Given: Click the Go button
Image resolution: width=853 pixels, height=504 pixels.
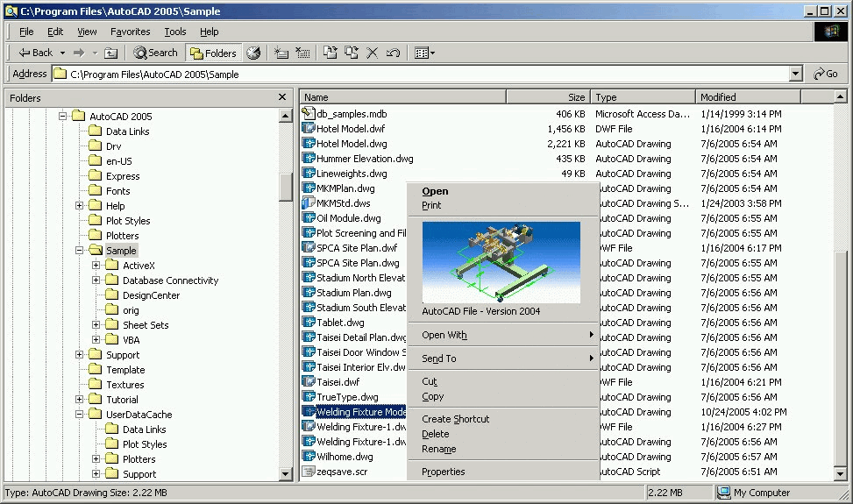Looking at the screenshot, I should click(x=826, y=74).
